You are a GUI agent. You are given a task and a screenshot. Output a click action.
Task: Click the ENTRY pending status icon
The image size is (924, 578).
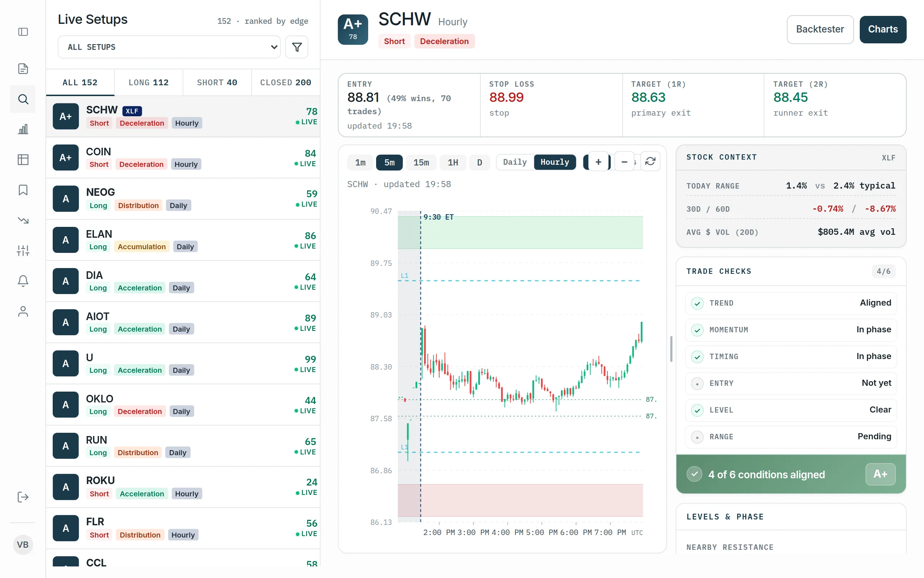pos(697,383)
